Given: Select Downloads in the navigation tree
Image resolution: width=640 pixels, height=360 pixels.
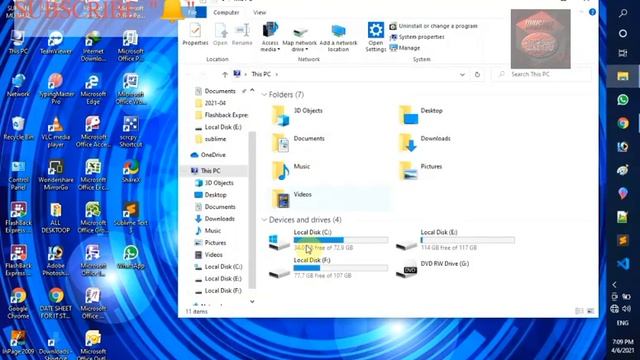Looking at the screenshot, I should pos(215,219).
